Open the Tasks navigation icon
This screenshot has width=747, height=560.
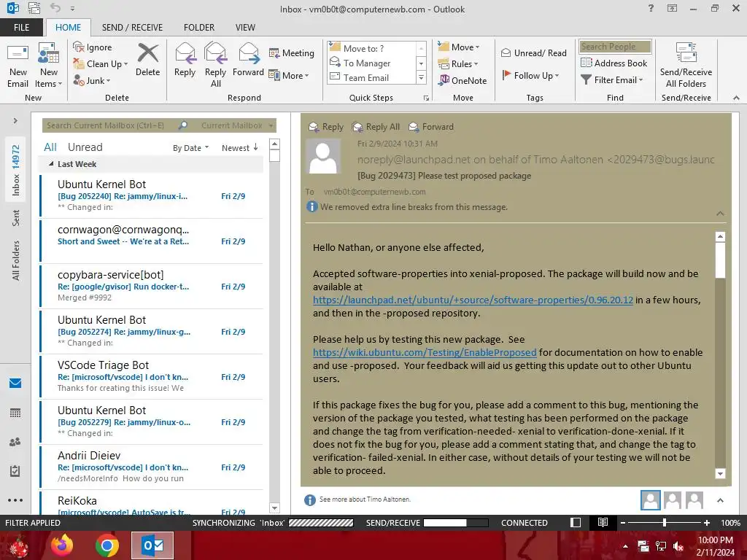pyautogui.click(x=15, y=471)
